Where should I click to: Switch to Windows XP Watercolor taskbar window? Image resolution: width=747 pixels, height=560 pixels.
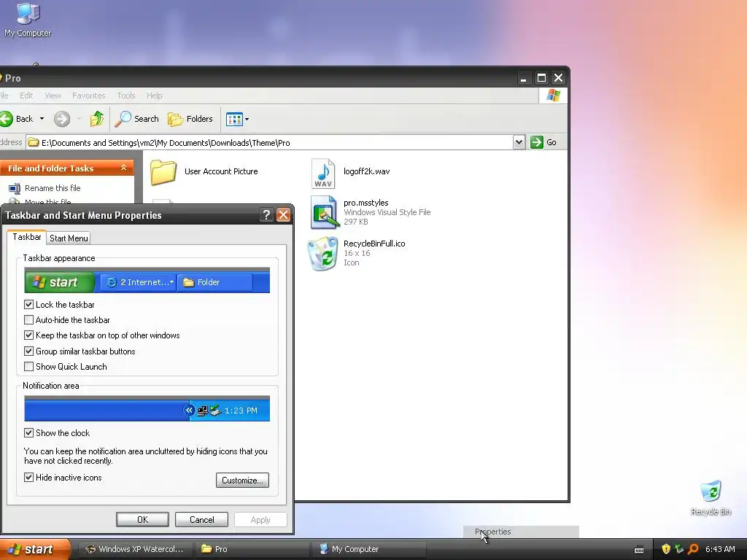pos(135,549)
